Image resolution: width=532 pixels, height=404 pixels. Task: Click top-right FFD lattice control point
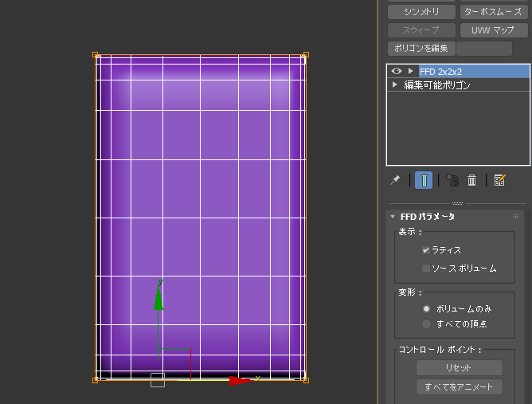(x=306, y=55)
